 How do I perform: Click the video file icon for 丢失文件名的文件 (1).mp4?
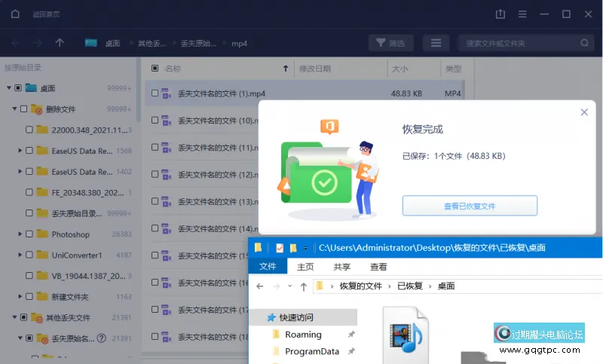pos(166,93)
